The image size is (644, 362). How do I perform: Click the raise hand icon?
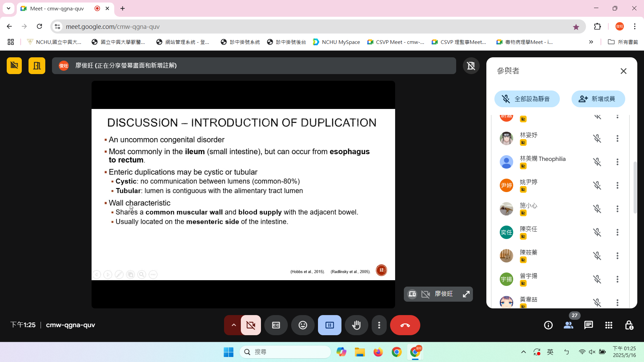click(x=356, y=325)
